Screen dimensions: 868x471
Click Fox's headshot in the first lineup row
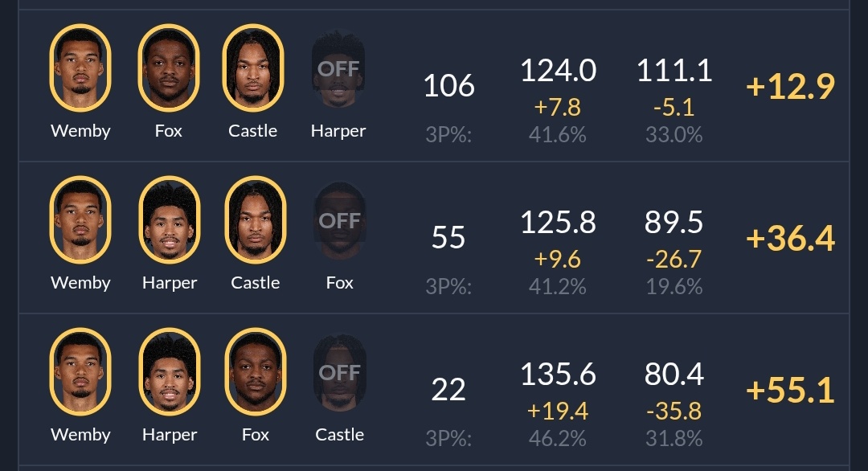[169, 68]
